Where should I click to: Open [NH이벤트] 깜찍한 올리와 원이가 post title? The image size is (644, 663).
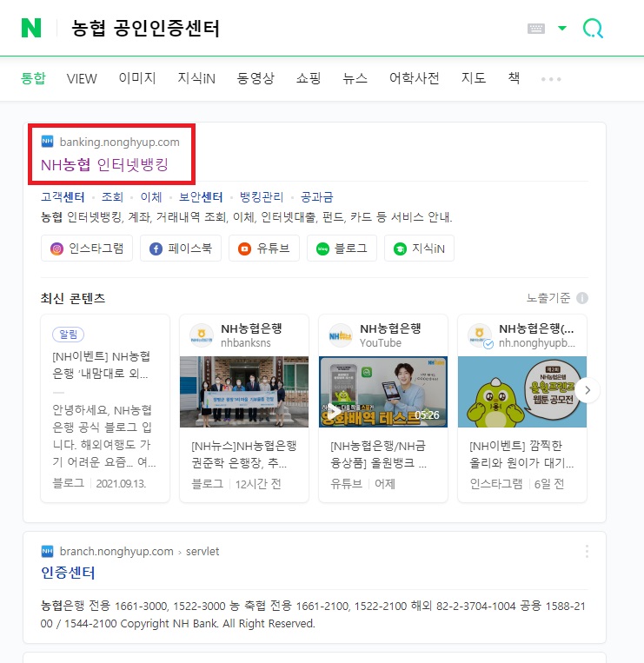click(521, 454)
